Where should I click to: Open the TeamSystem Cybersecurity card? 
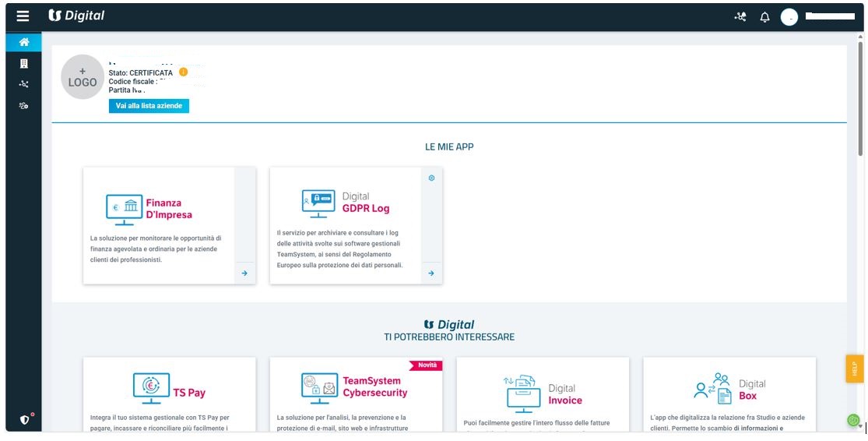pyautogui.click(x=356, y=393)
